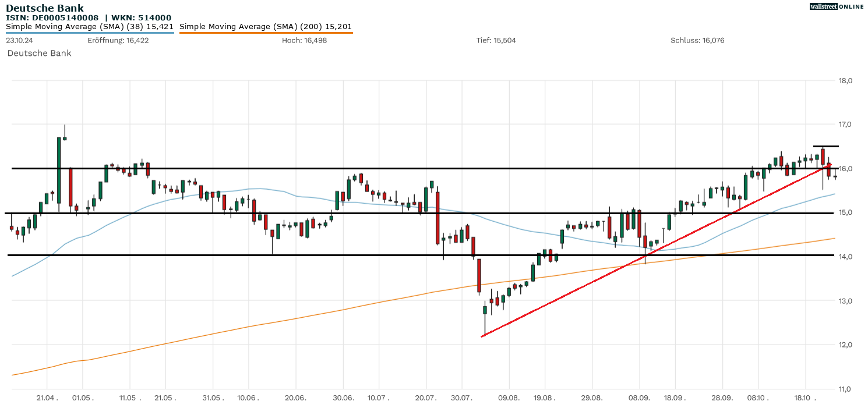Viewport: 868px width, 401px height.
Task: Toggle the SMA (200) legend entry
Action: (x=266, y=27)
